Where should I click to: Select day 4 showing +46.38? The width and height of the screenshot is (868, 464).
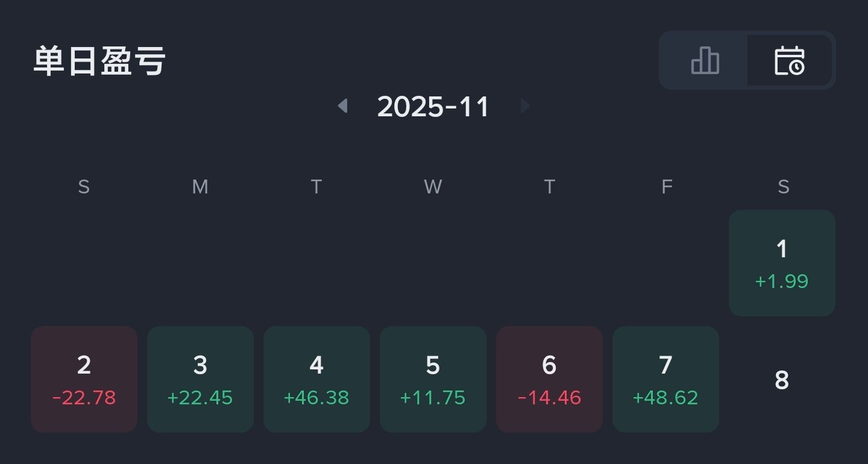[316, 379]
